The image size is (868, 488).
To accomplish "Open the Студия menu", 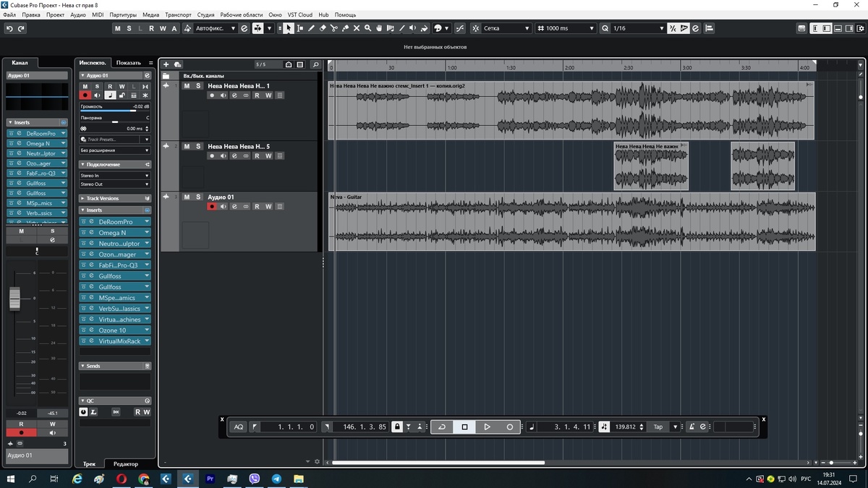I will [205, 14].
